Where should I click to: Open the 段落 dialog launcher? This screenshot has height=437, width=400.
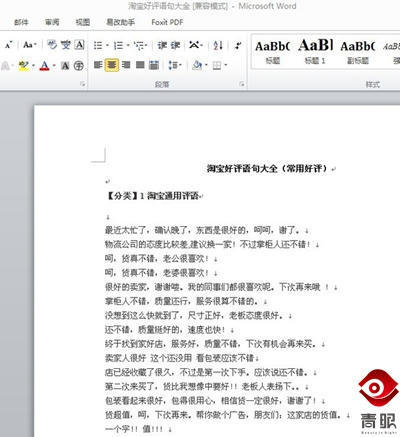[x=242, y=84]
